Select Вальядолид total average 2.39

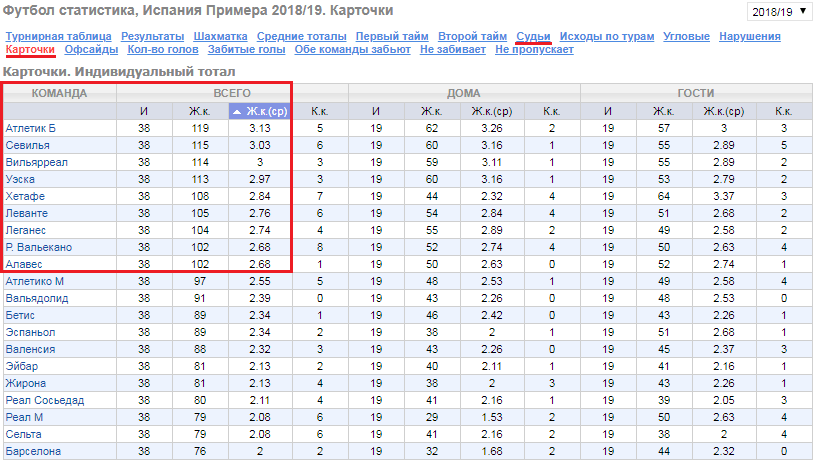[x=260, y=299]
